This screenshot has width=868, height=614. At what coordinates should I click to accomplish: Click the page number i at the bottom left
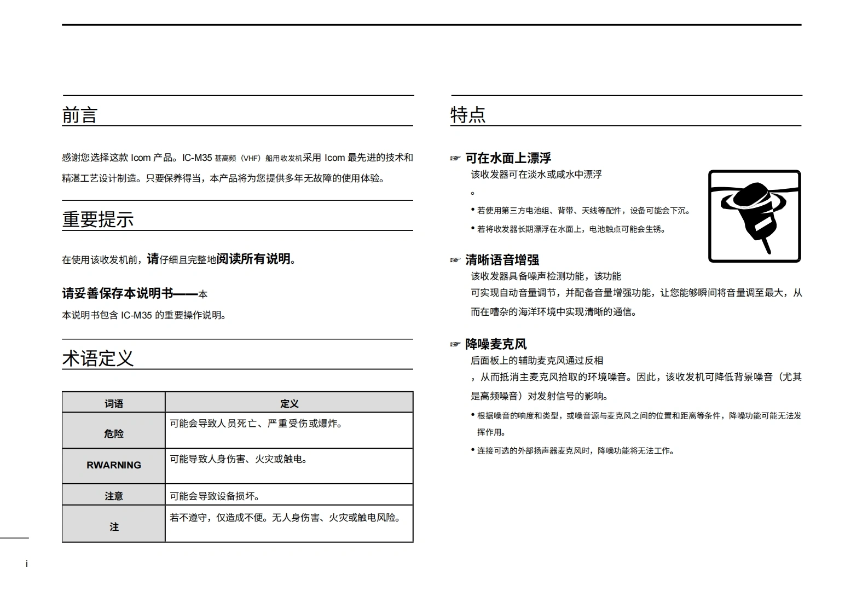pos(26,564)
